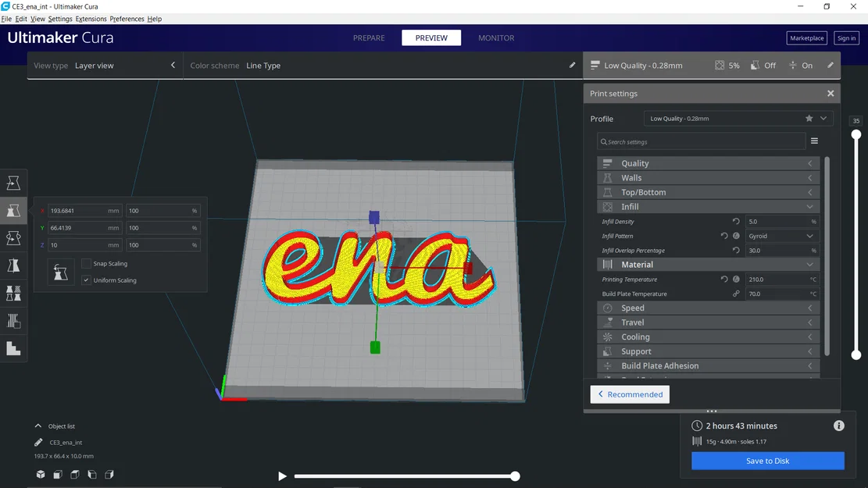The height and width of the screenshot is (488, 868).
Task: Click the Sign in button
Action: tap(846, 37)
